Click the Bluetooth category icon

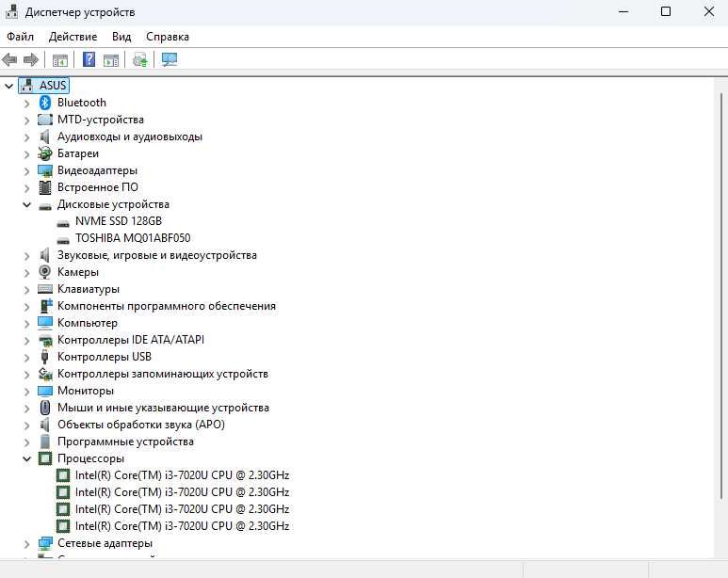tap(45, 103)
